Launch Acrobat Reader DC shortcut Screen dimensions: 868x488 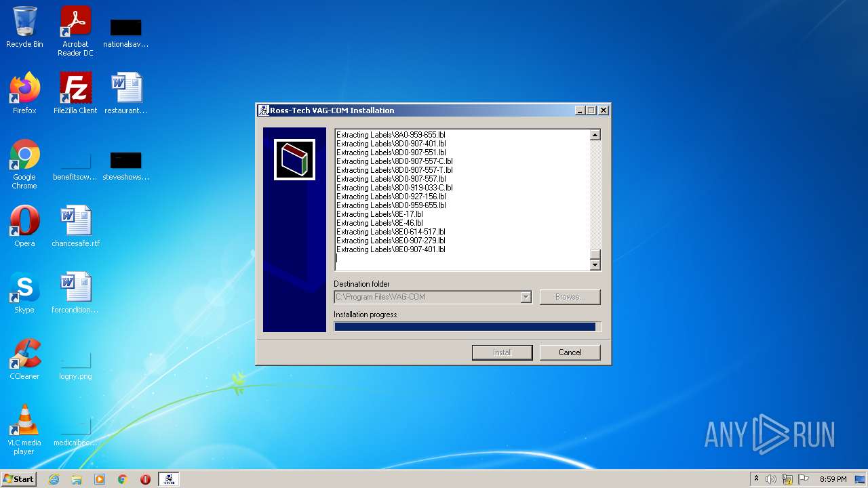click(x=75, y=31)
